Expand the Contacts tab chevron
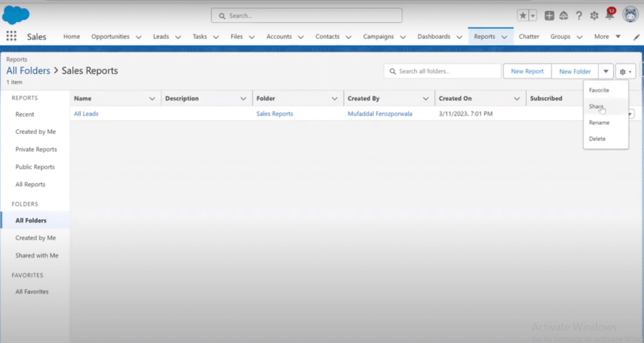 [348, 37]
